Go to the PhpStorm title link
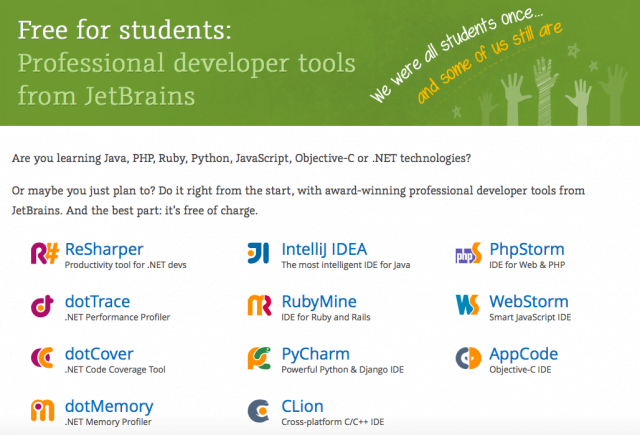The image size is (640, 435). pyautogui.click(x=527, y=248)
